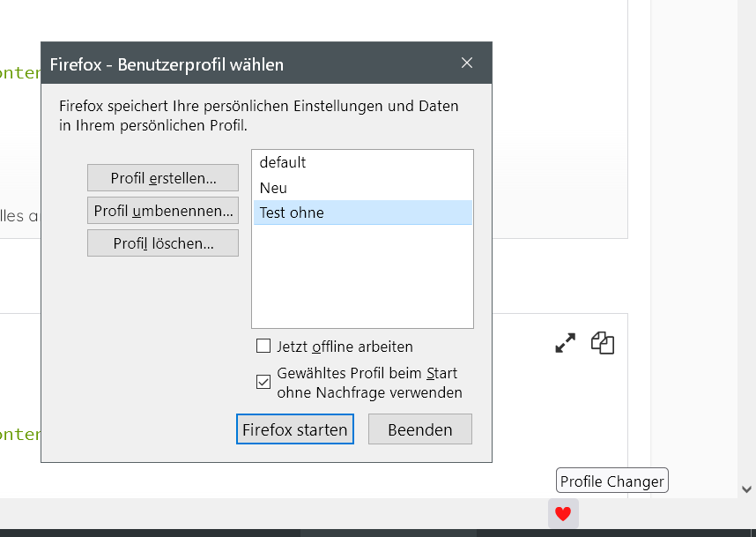Image resolution: width=756 pixels, height=537 pixels.
Task: Select the Neu profile entry
Action: (x=273, y=188)
